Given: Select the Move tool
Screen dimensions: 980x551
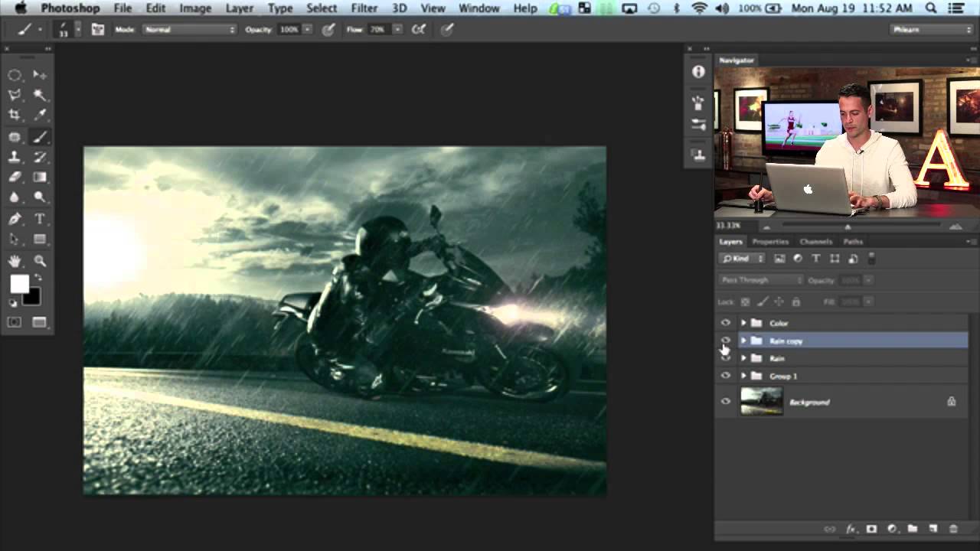Looking at the screenshot, I should click(40, 75).
